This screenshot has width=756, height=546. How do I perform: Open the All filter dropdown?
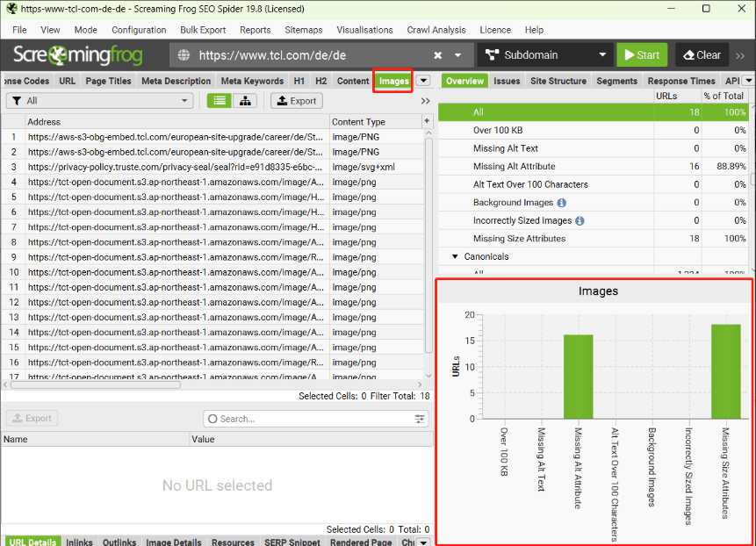[x=98, y=101]
